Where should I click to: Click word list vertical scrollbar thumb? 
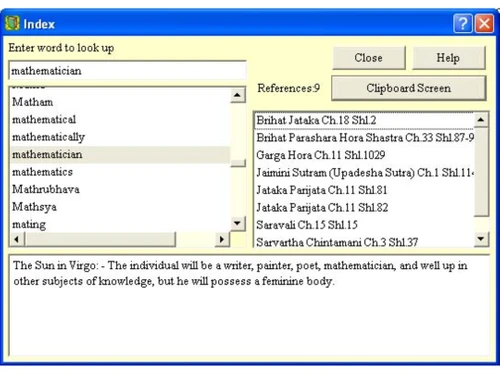pyautogui.click(x=238, y=163)
